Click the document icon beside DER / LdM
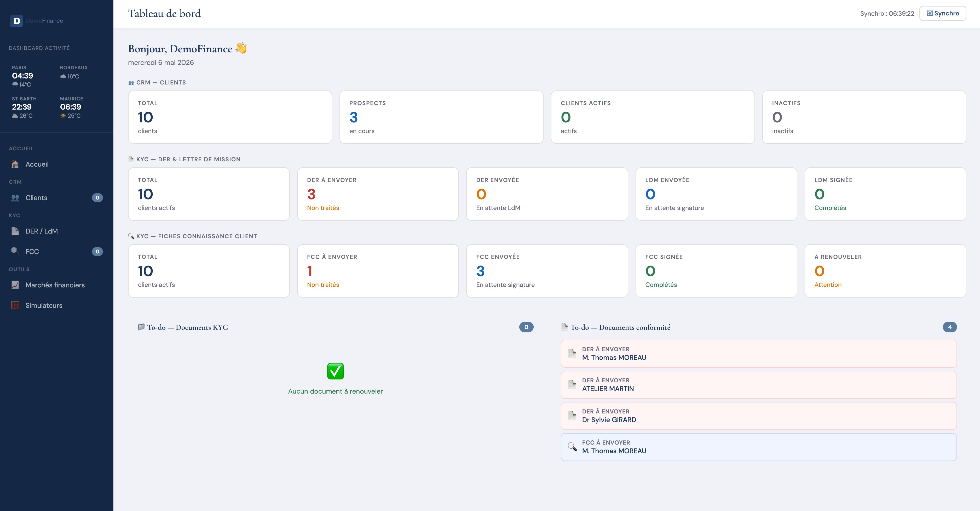Image resolution: width=980 pixels, height=511 pixels. coord(15,231)
